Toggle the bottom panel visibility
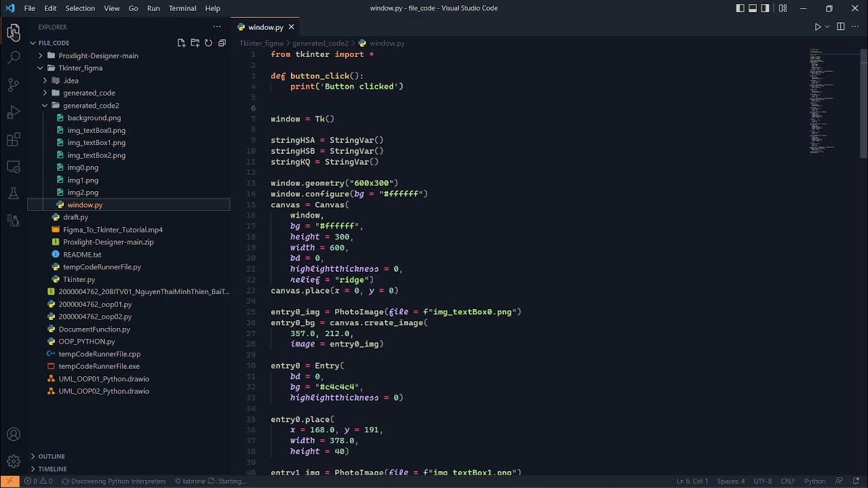868x488 pixels. (x=753, y=8)
